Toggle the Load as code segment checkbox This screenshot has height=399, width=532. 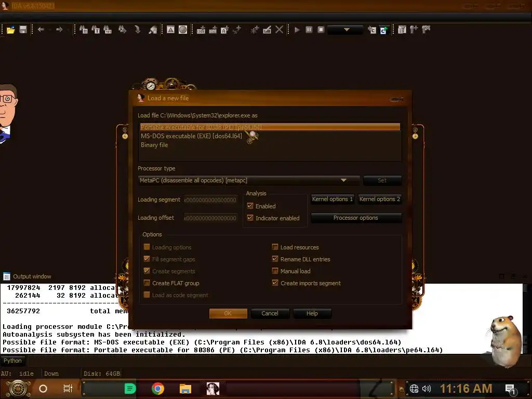[x=147, y=295]
